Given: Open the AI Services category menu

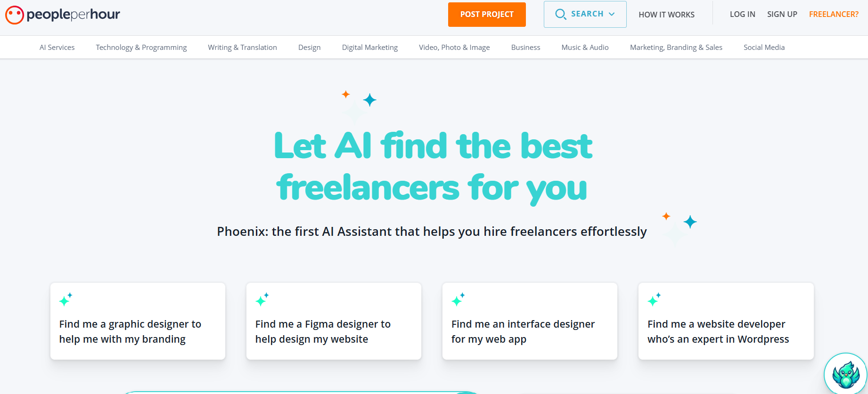Looking at the screenshot, I should pos(57,47).
